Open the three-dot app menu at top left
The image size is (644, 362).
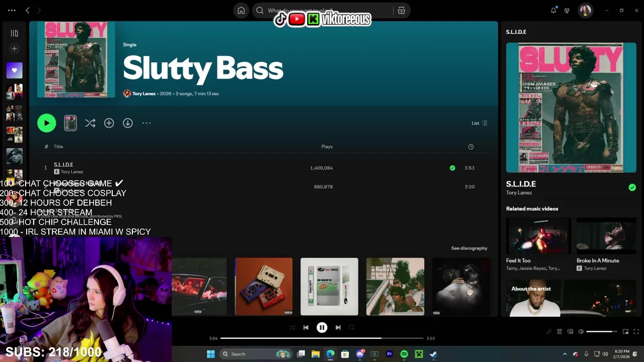pyautogui.click(x=12, y=10)
